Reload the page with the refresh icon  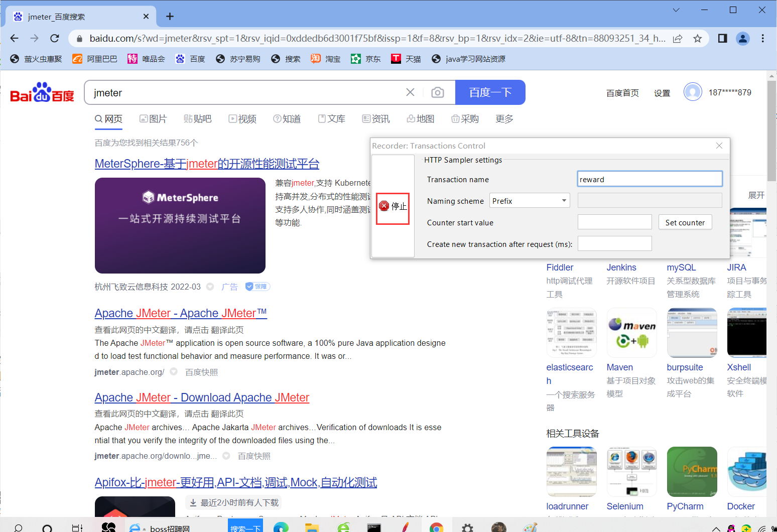pyautogui.click(x=55, y=38)
